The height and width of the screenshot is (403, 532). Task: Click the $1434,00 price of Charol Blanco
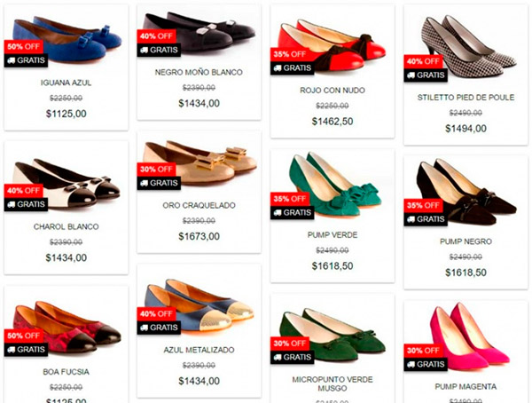point(66,258)
